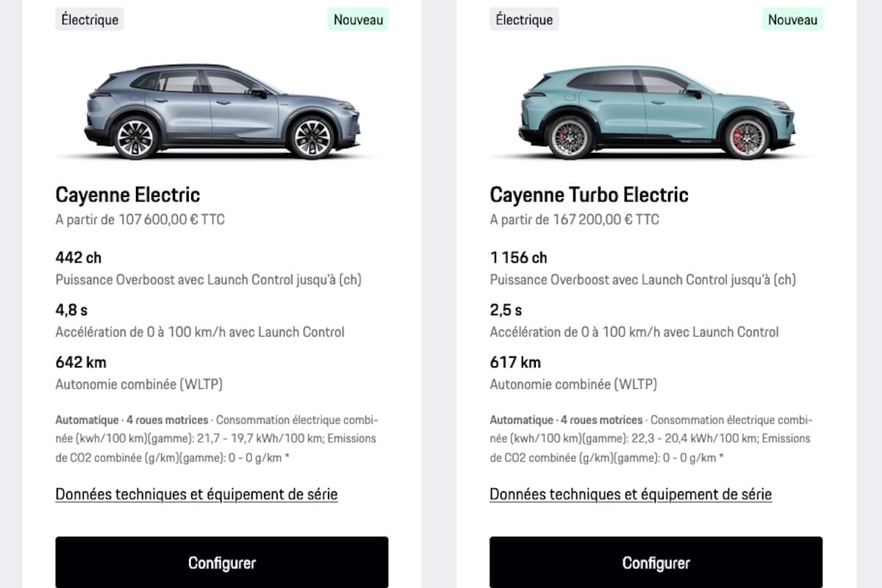Click the 2,5 s acceleration figure

pos(505,309)
